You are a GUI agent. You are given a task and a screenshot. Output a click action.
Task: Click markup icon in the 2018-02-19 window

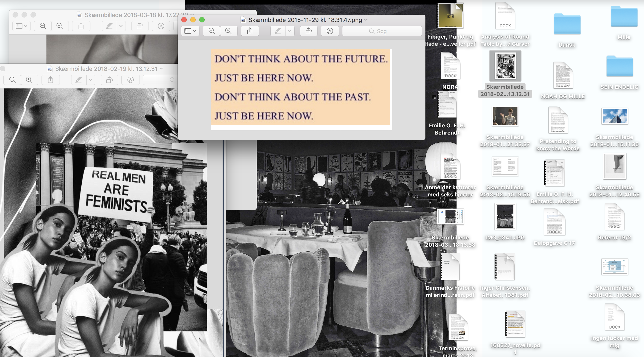[131, 80]
